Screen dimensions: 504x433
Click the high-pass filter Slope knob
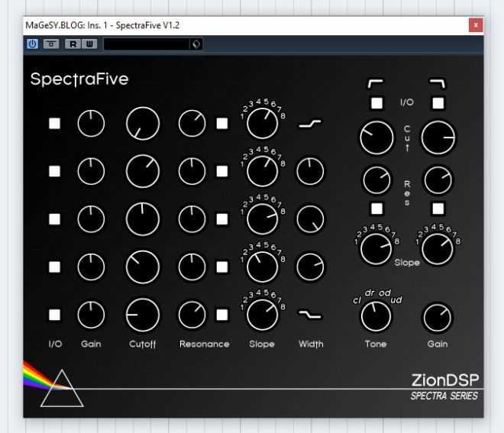[376, 249]
